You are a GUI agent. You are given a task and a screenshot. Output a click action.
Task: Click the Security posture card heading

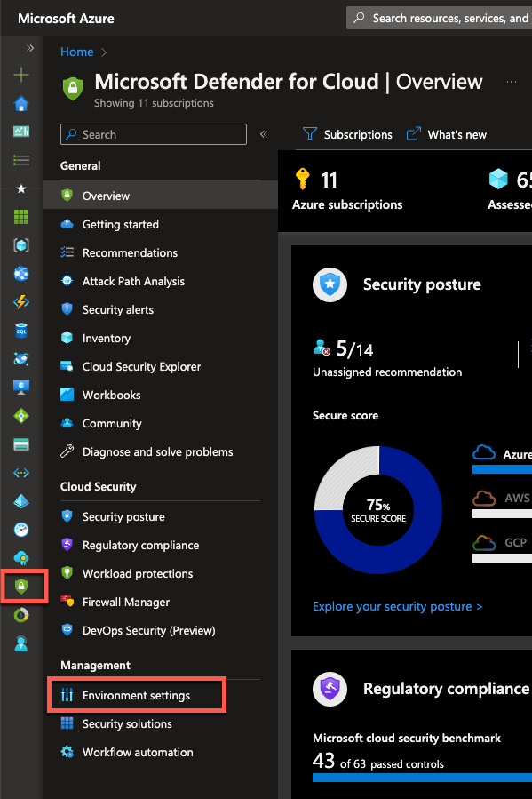click(x=422, y=284)
